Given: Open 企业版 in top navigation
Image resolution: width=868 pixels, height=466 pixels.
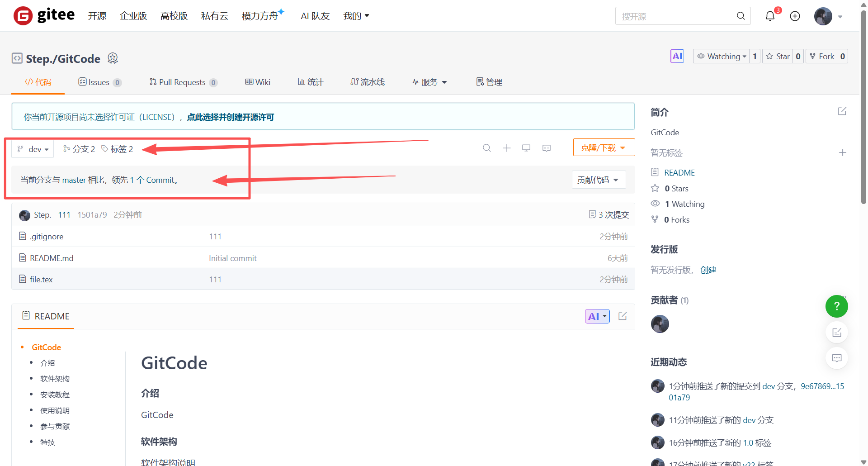Looking at the screenshot, I should click(133, 16).
